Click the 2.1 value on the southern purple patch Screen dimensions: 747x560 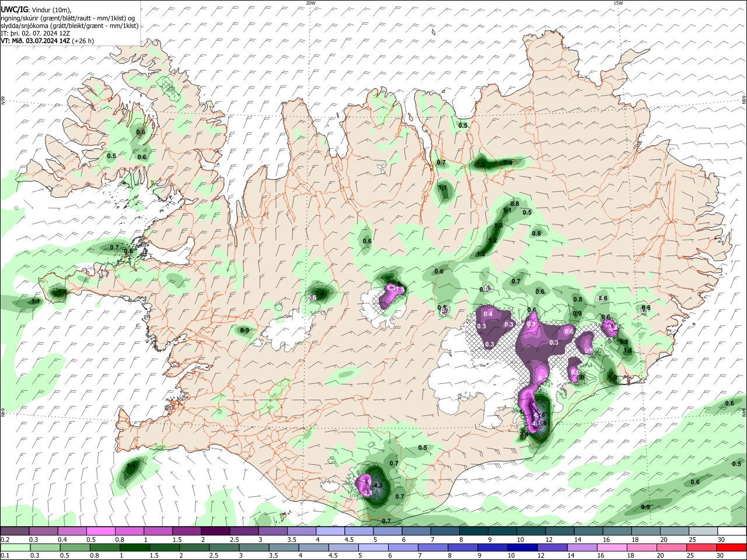368,493
